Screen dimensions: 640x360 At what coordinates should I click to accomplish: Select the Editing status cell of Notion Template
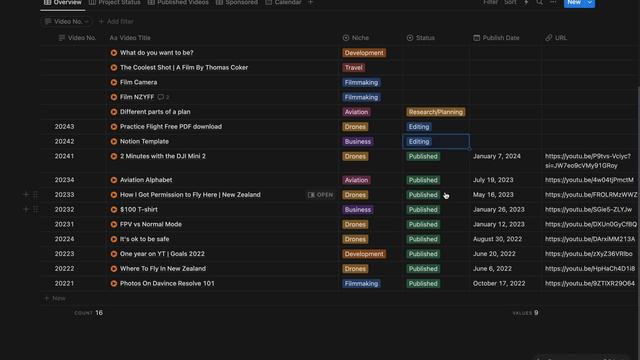pyautogui.click(x=436, y=141)
